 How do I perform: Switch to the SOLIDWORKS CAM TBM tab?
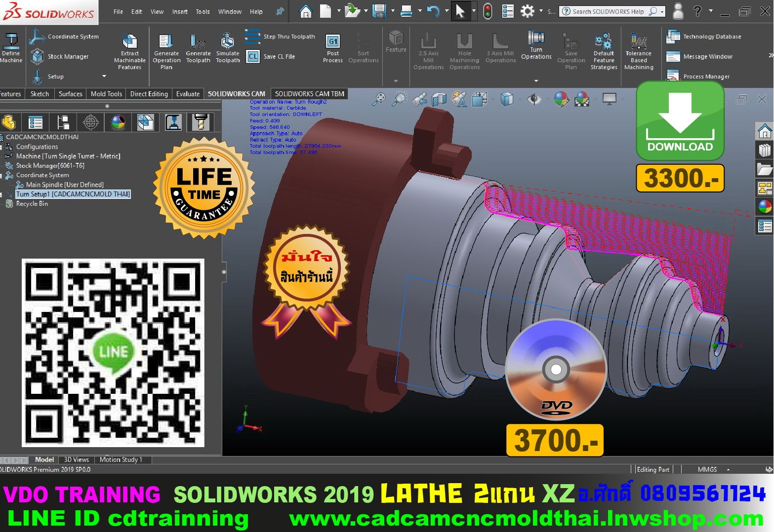pos(309,93)
